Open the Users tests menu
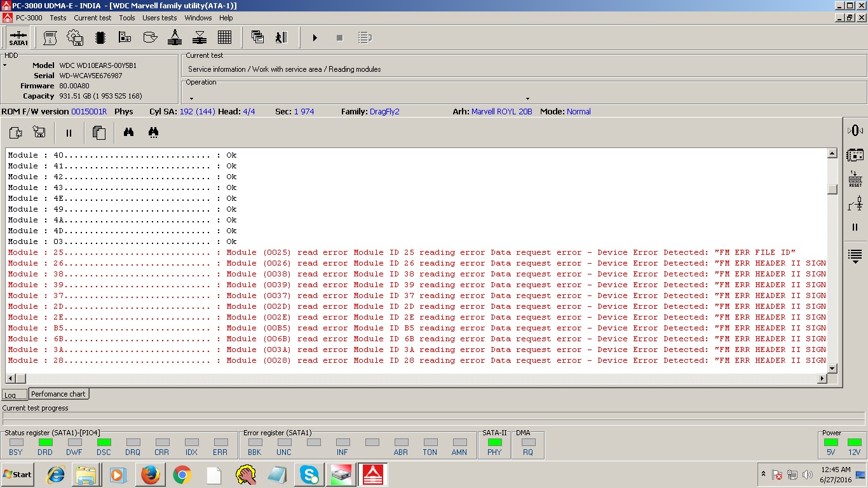This screenshot has height=488, width=868. tap(159, 18)
